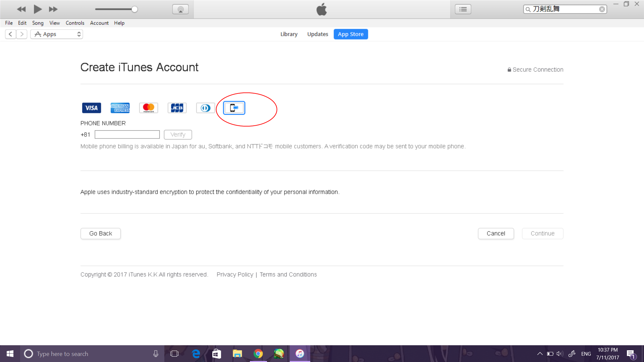Switch to Chrome on taskbar

[x=258, y=354]
